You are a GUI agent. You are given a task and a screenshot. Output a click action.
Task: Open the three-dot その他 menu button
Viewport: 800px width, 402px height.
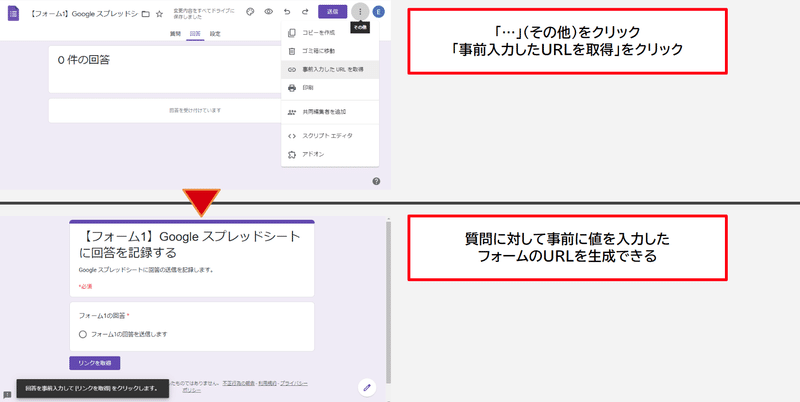[x=360, y=12]
